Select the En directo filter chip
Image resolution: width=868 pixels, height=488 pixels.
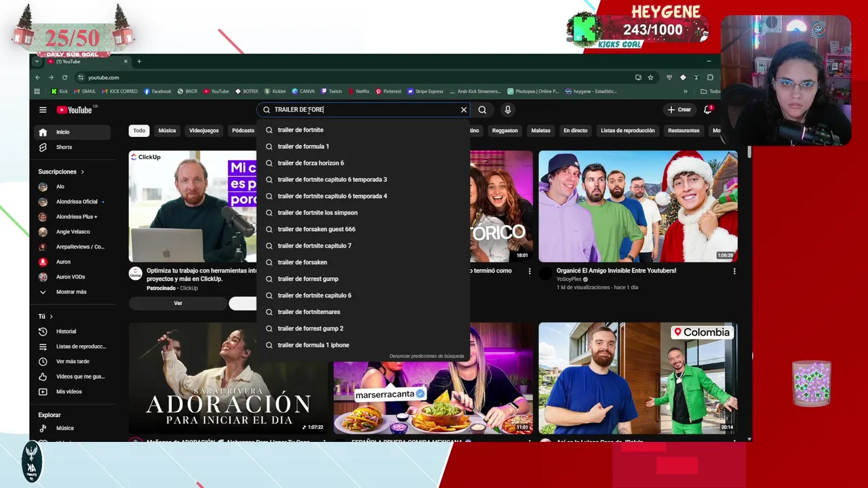[575, 131]
